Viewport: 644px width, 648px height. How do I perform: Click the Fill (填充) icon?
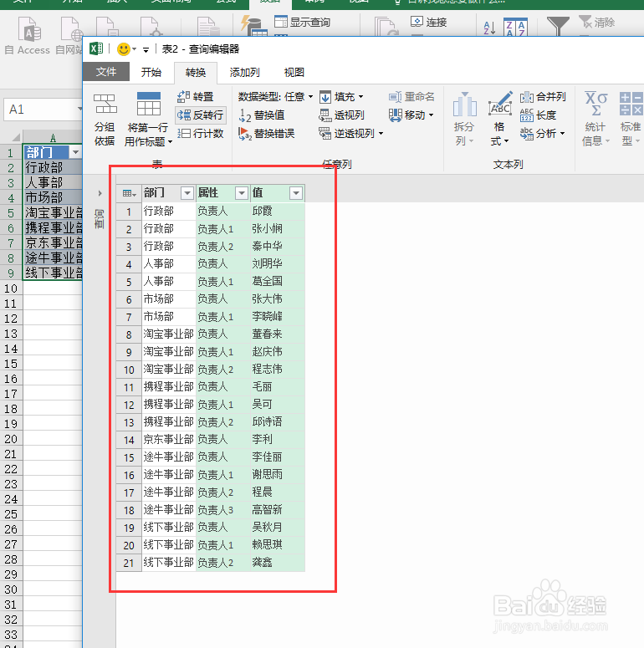[325, 97]
